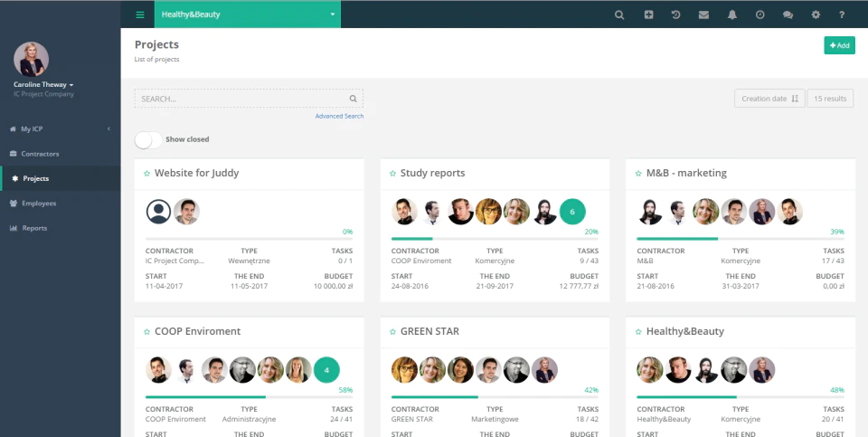The height and width of the screenshot is (437, 868).
Task: Open the Healthy&Beauty project dropdown
Action: [x=248, y=14]
